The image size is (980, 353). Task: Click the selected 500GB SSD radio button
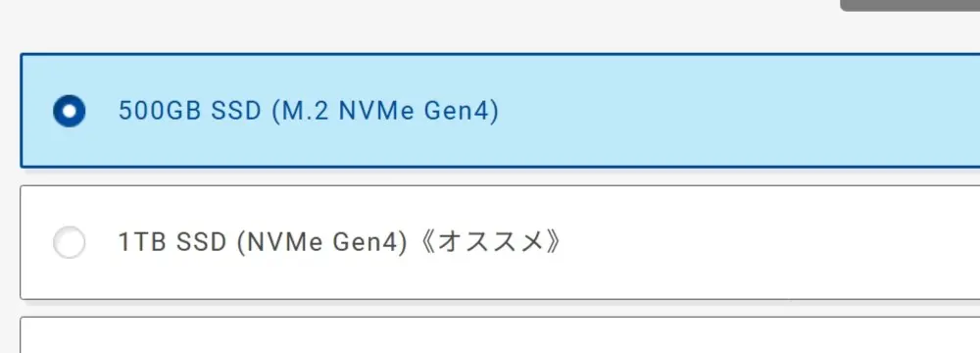tap(69, 111)
